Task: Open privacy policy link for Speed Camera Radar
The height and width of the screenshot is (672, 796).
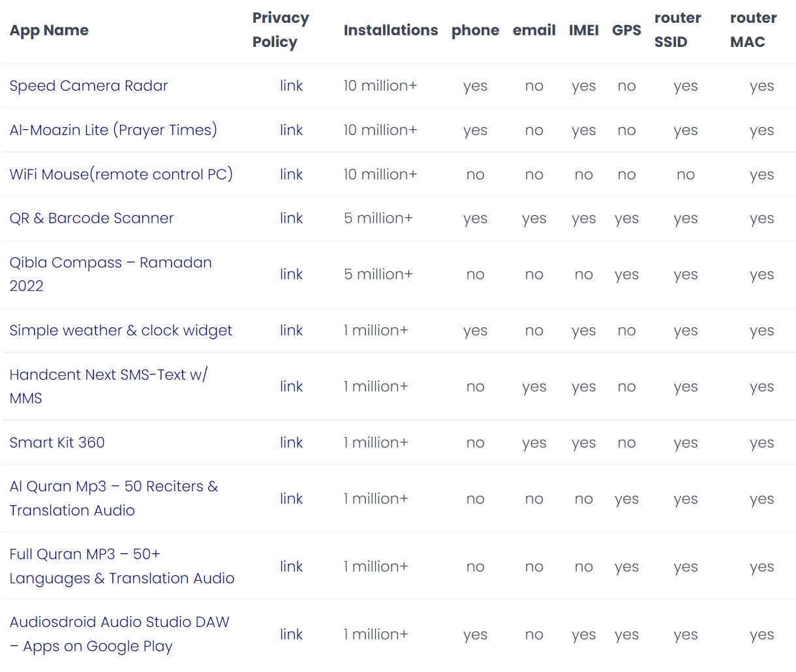Action: (x=291, y=86)
